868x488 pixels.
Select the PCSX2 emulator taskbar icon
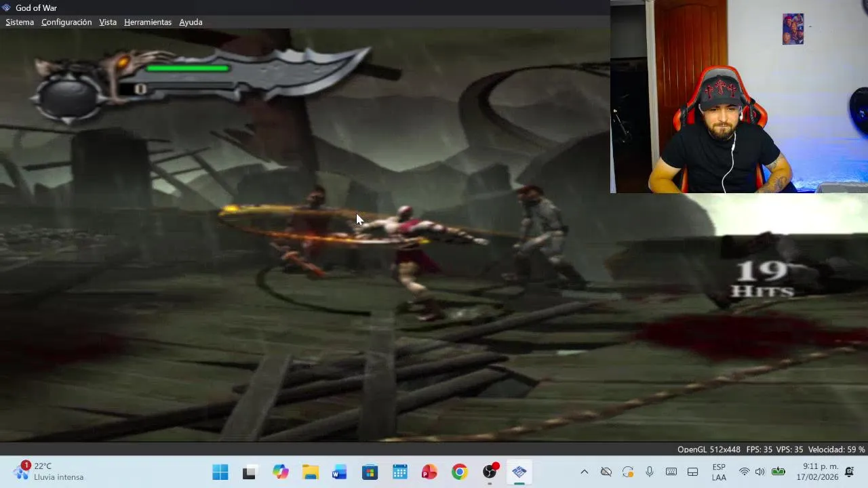519,472
